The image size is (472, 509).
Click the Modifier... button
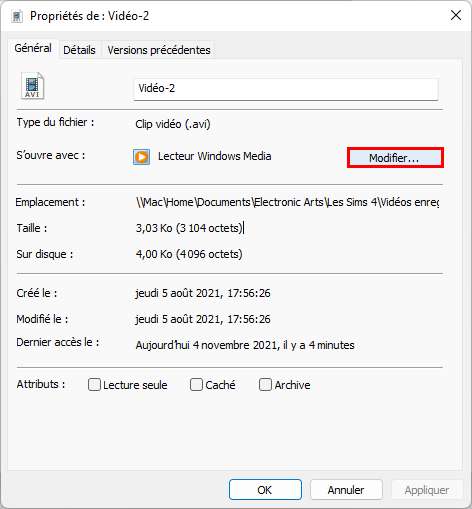tap(395, 158)
